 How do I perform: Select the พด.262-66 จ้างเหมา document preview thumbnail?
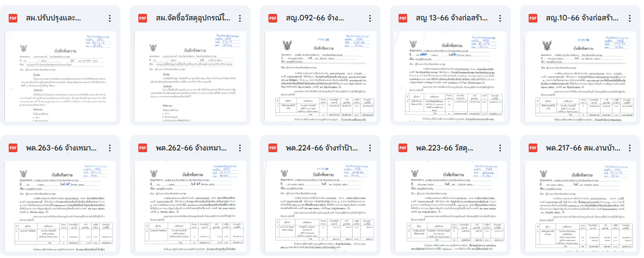(x=190, y=206)
